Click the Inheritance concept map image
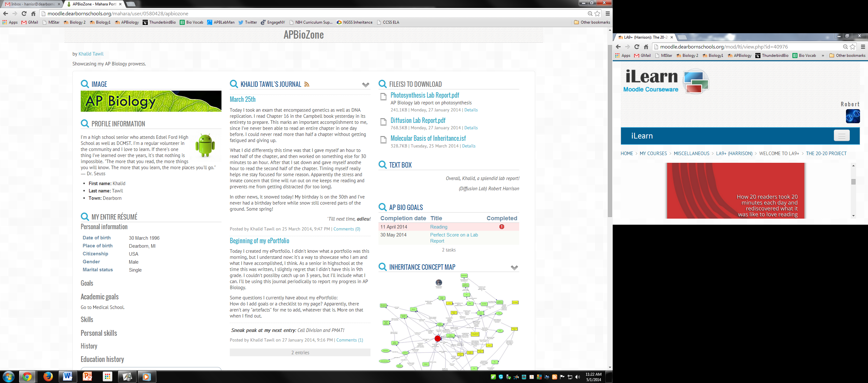Screen dimensions: 868x383 click(449, 321)
